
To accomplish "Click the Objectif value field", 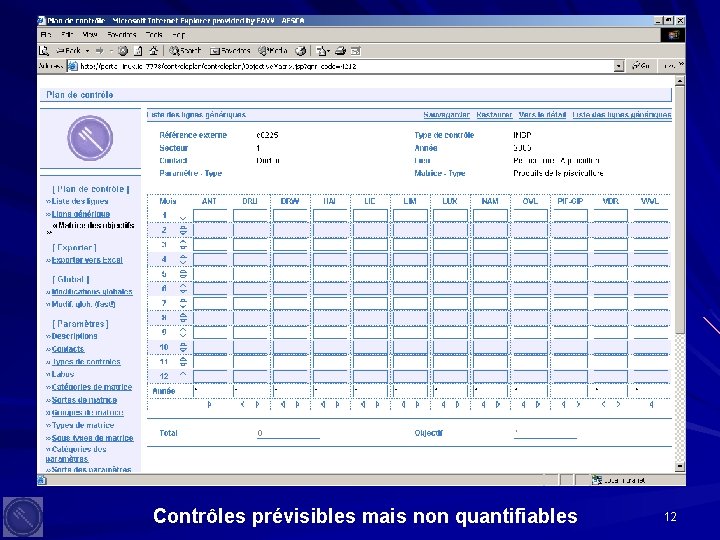I will 545,433.
